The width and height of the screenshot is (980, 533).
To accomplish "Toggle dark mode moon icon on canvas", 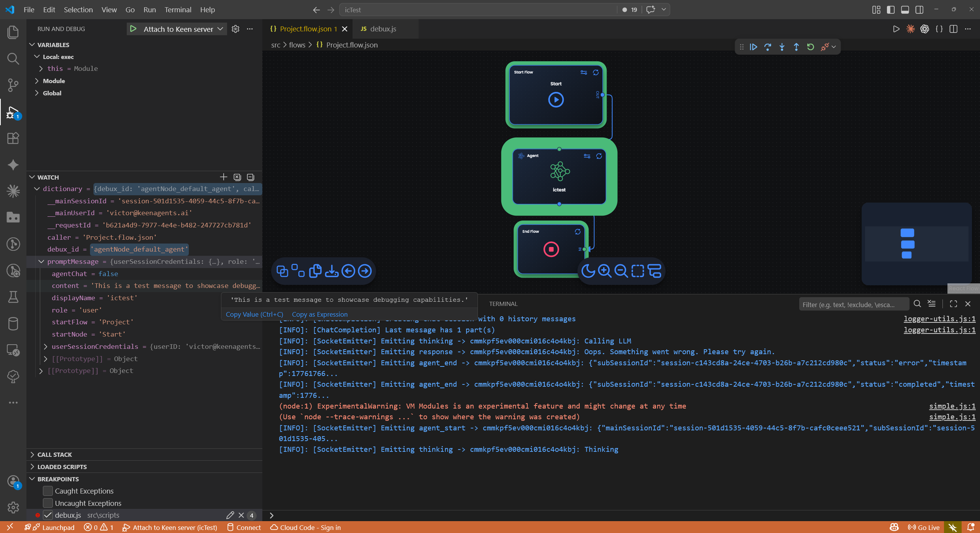I will [x=588, y=271].
